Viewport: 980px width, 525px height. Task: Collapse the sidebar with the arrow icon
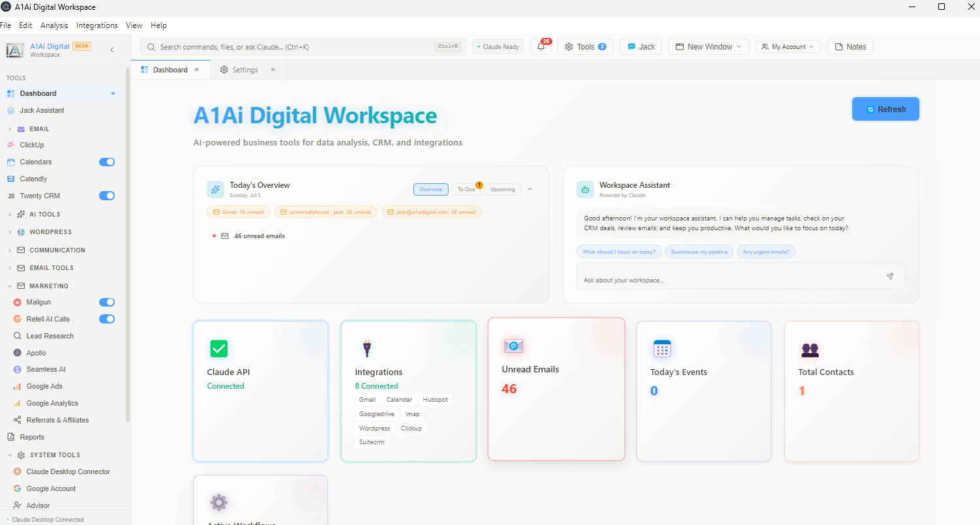[x=112, y=50]
